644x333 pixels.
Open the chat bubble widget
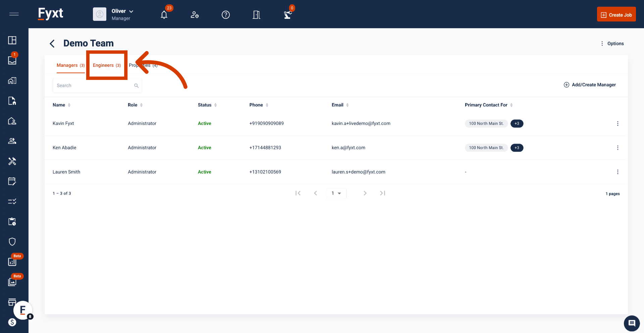click(x=632, y=323)
